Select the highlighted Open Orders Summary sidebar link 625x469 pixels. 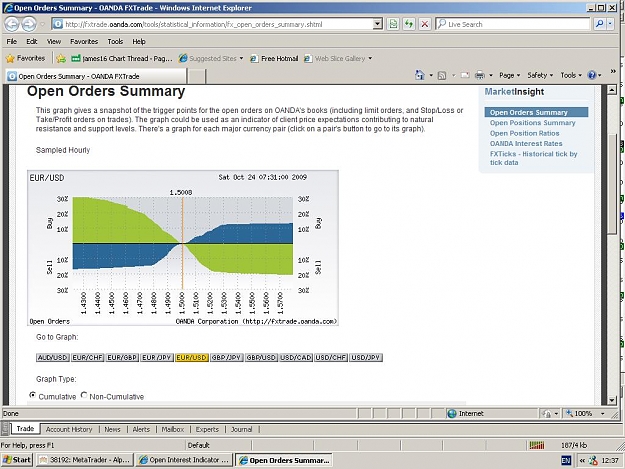pyautogui.click(x=536, y=112)
